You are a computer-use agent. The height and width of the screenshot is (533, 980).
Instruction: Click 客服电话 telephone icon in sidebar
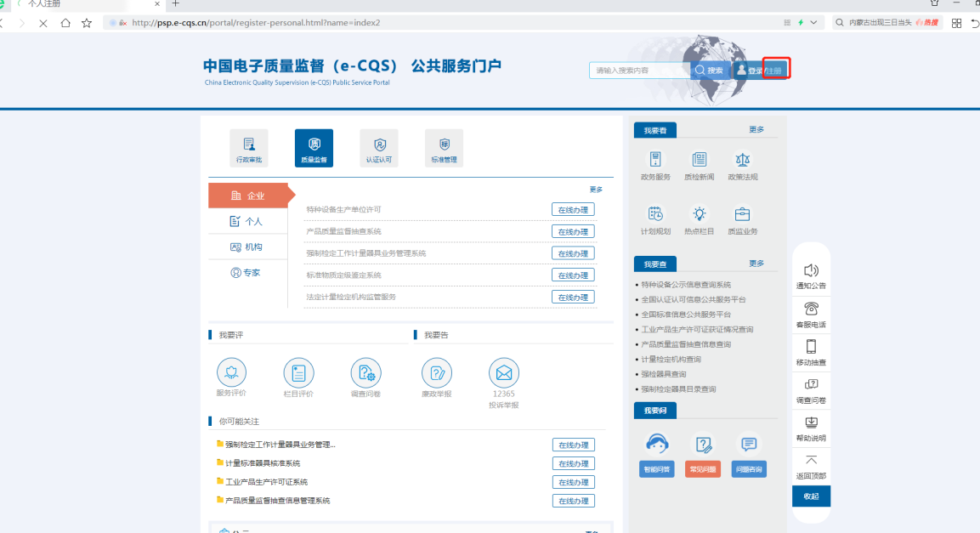tap(811, 309)
